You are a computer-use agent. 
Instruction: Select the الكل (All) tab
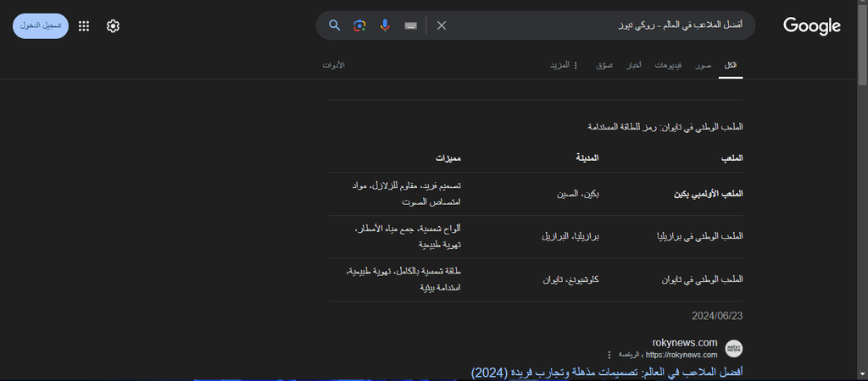pyautogui.click(x=730, y=65)
